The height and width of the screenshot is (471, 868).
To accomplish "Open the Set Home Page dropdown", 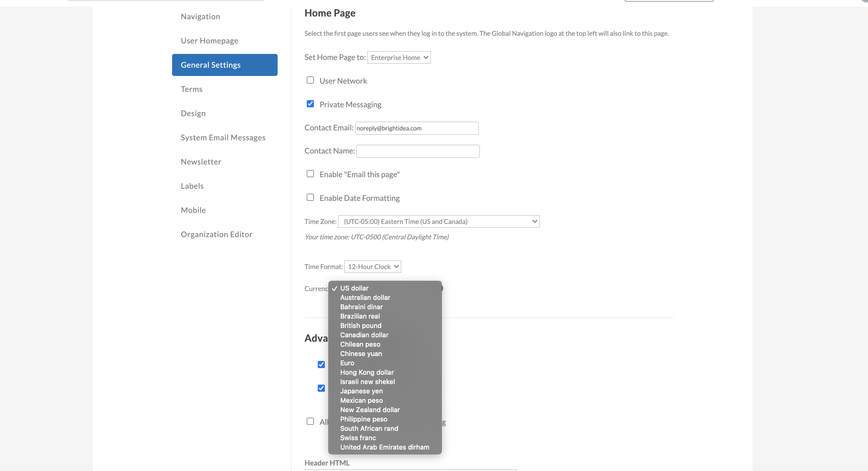I will click(x=399, y=57).
